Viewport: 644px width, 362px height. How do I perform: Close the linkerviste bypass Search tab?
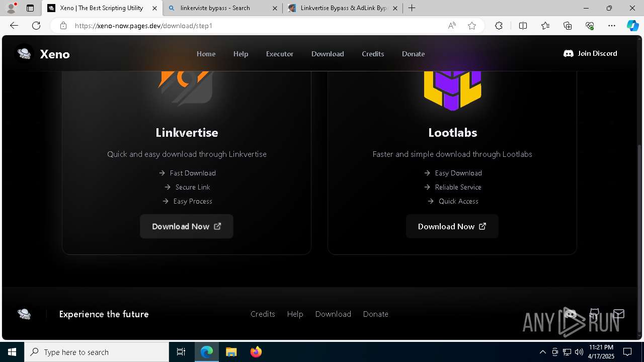pos(275,8)
